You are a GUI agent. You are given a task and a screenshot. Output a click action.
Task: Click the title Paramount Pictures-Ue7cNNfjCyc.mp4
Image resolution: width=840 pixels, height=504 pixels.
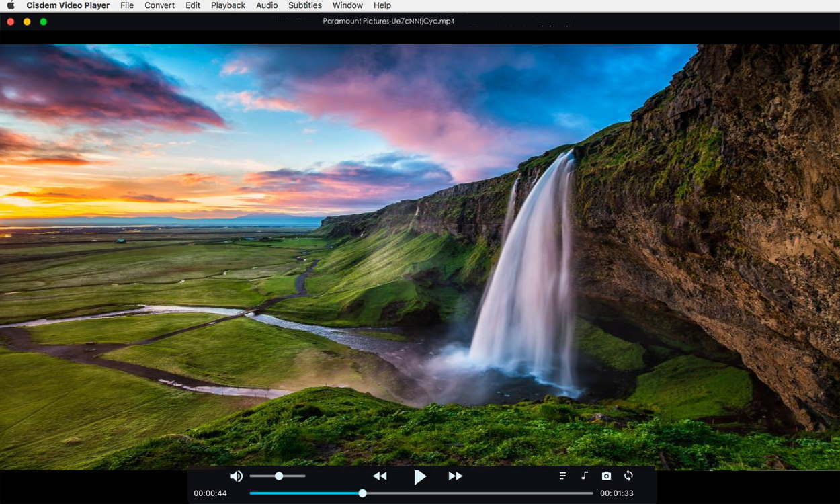pos(388,21)
